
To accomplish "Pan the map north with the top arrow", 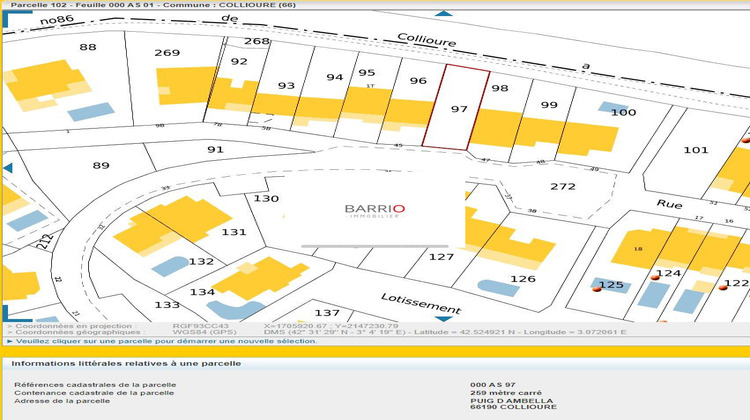I will pos(443,13).
